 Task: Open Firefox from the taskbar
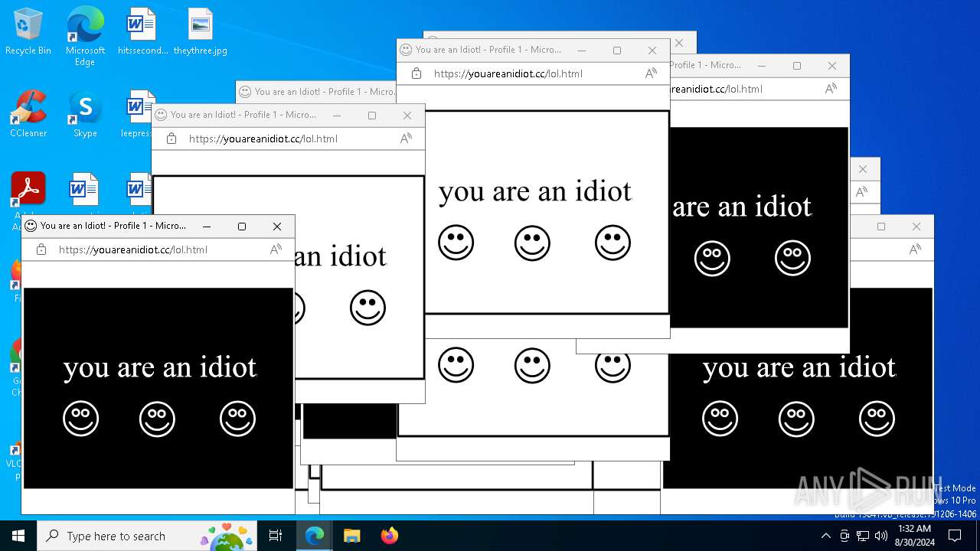(x=389, y=536)
